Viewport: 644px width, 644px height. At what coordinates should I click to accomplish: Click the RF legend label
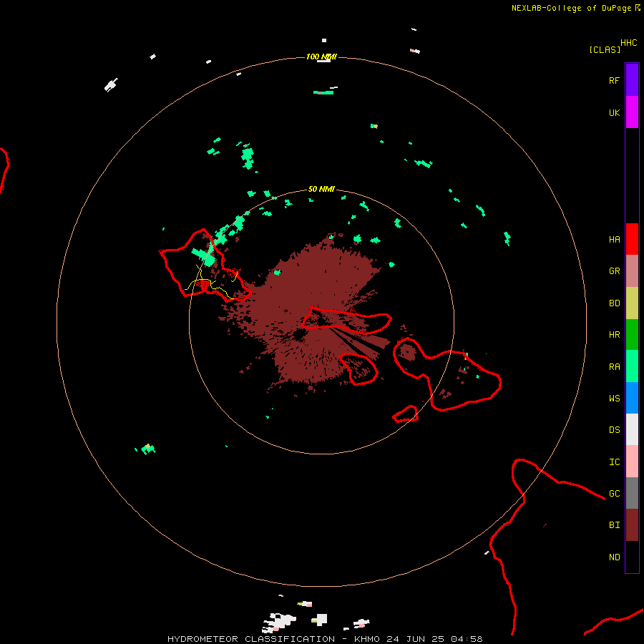[x=615, y=80]
